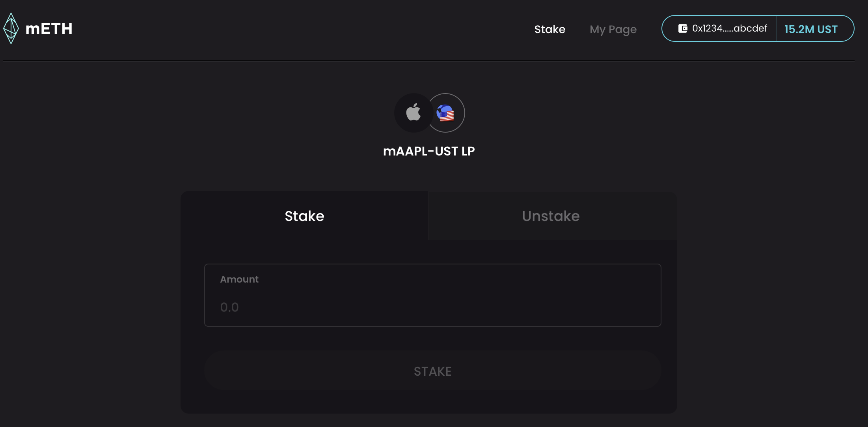Switch to the Unstake tab
The height and width of the screenshot is (427, 868).
[551, 216]
